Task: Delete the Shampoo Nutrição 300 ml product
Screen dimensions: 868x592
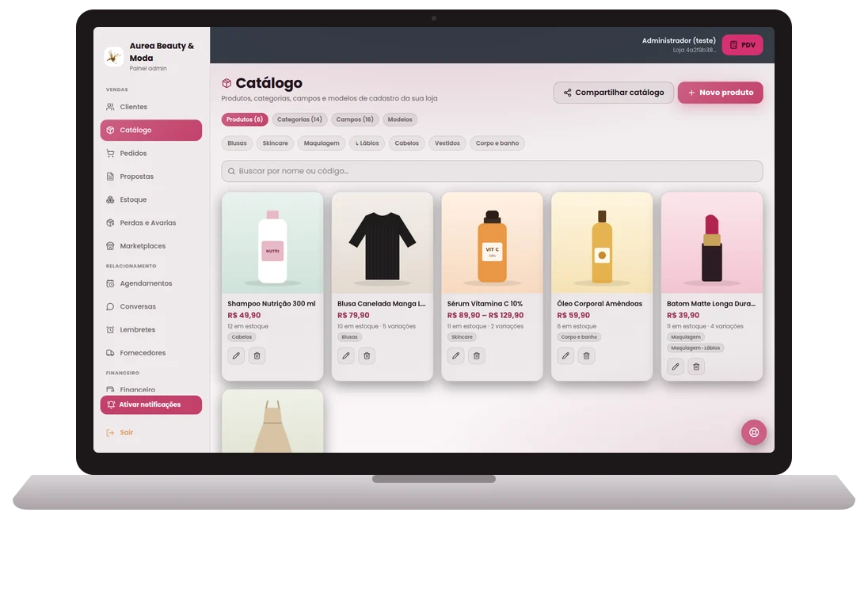Action: point(257,355)
